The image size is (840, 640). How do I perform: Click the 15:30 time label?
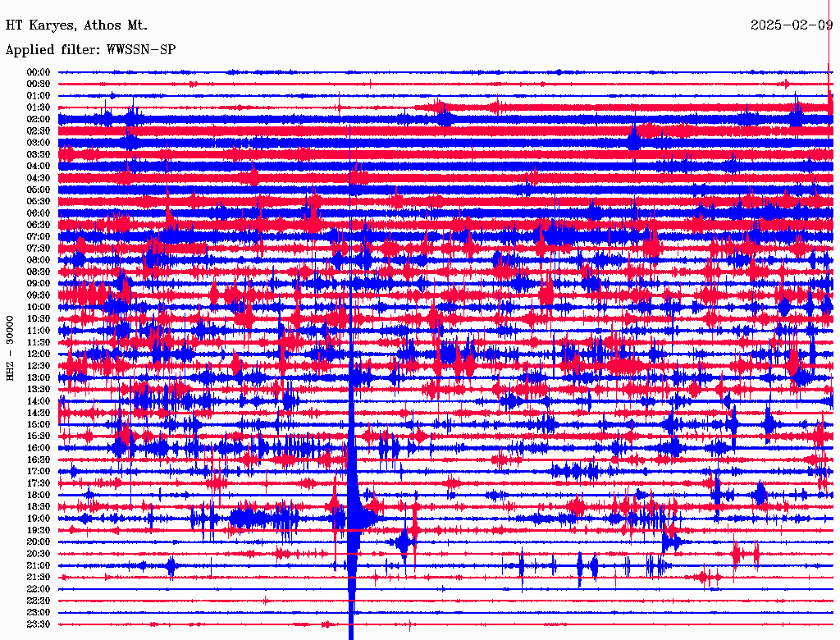(x=39, y=437)
